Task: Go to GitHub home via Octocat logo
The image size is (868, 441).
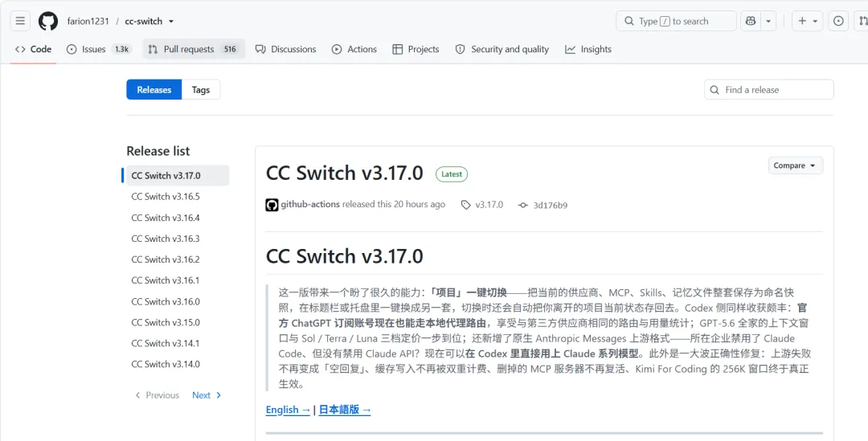Action: (48, 21)
